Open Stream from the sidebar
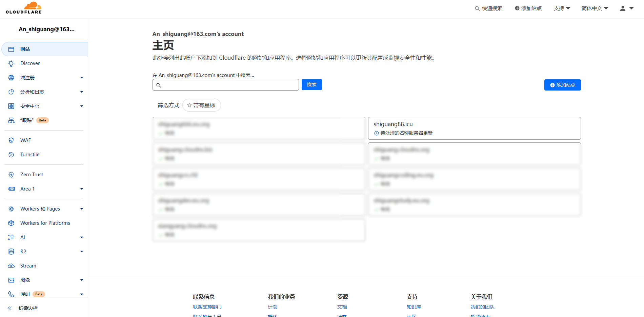The height and width of the screenshot is (317, 644). [x=45, y=266]
